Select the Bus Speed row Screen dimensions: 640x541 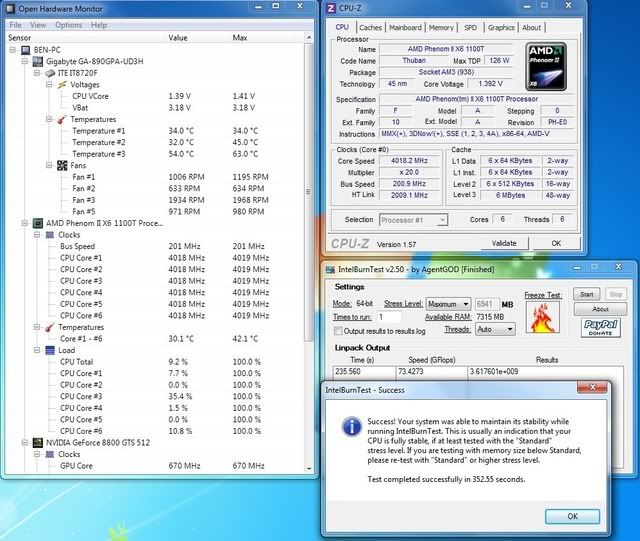tap(155, 246)
